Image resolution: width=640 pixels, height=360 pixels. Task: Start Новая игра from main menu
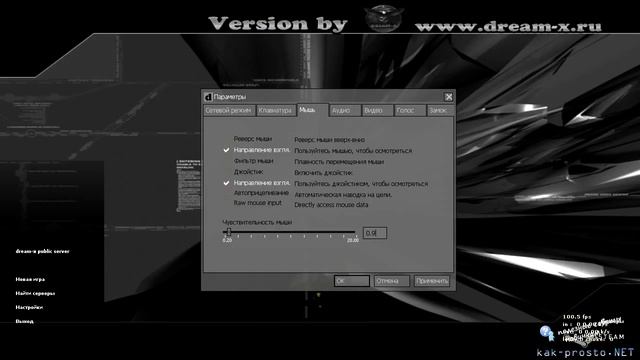(30, 280)
